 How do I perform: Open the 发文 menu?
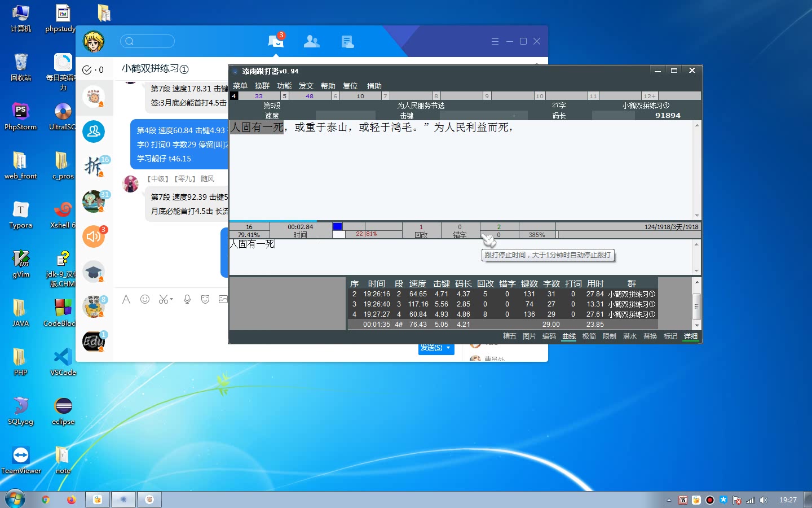point(306,86)
